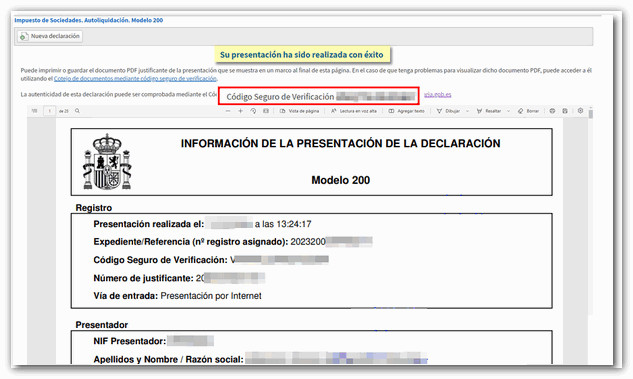Open the PDF search magnifier
The image size is (633, 379).
pos(77,111)
